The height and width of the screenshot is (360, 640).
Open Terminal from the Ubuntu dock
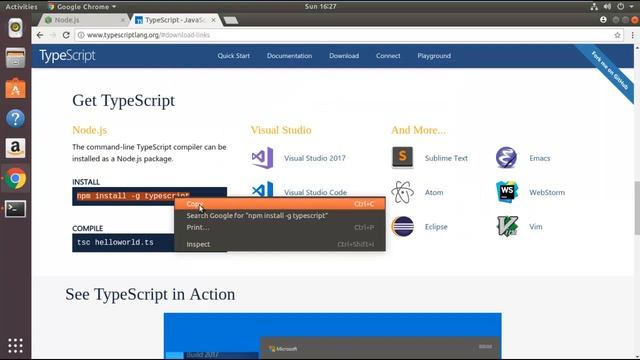pyautogui.click(x=16, y=209)
